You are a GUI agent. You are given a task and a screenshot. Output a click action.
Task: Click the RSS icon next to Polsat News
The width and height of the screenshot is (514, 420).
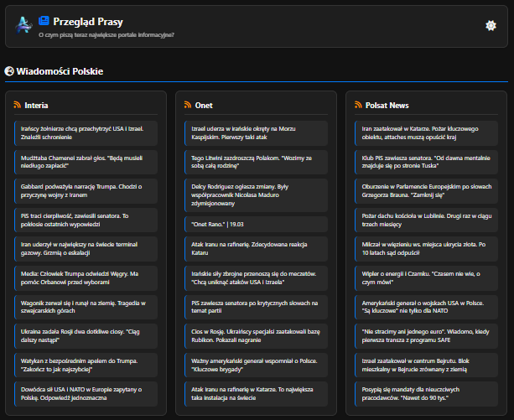point(357,106)
